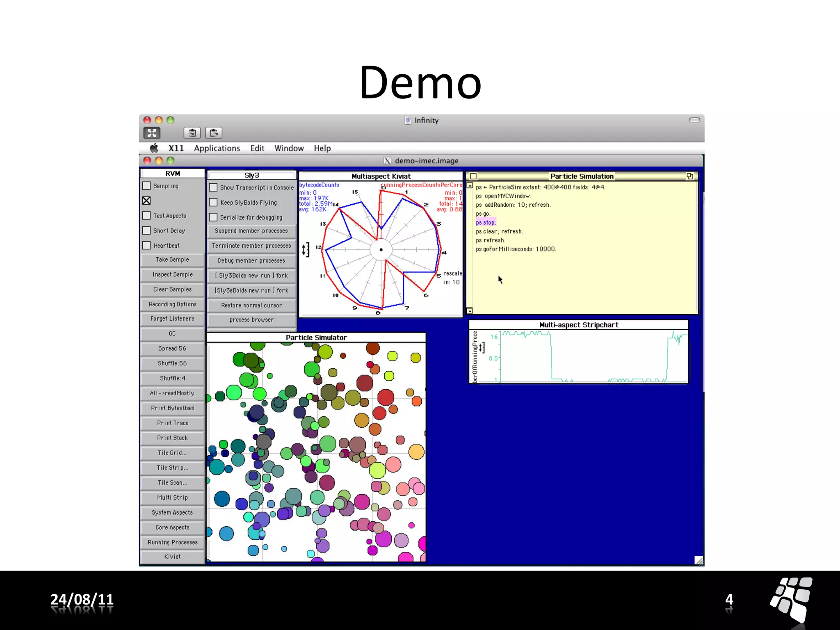Screen dimensions: 840x630
Task: Click the get-clipboard toolbar icon with the right arrow
Action: [x=213, y=133]
